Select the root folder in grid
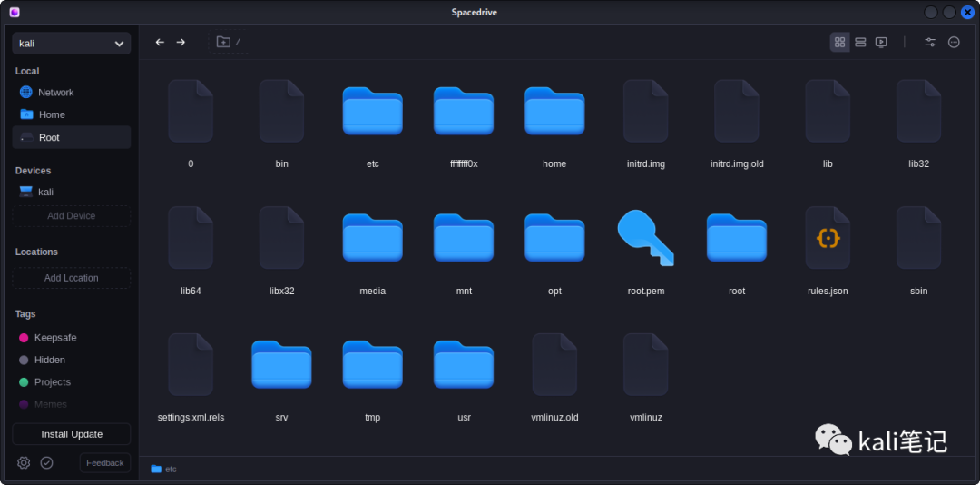Image resolution: width=980 pixels, height=485 pixels. pyautogui.click(x=737, y=238)
